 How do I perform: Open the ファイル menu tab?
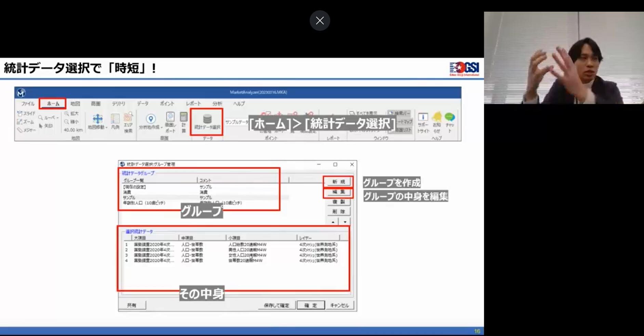28,104
